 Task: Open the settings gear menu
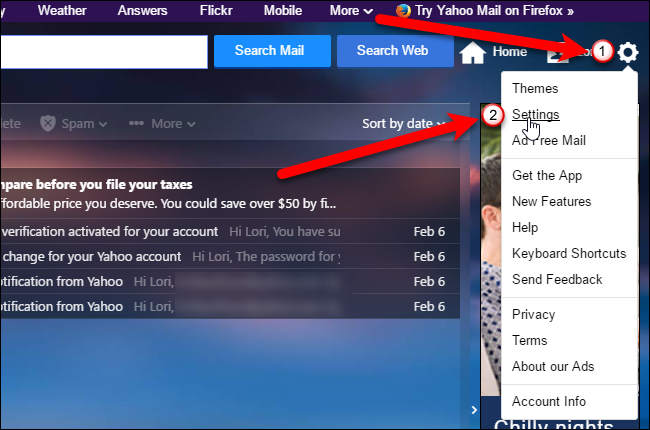(x=628, y=52)
